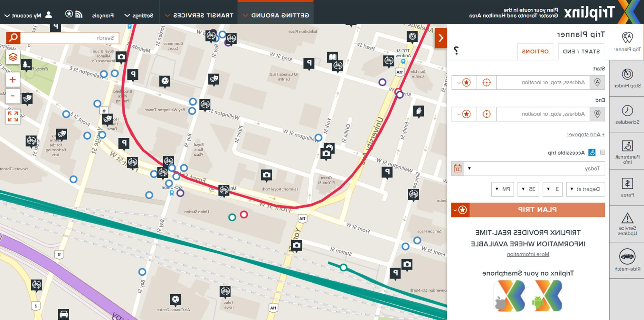644x320 pixels.
Task: Click the map search magnifier button
Action: [x=13, y=38]
